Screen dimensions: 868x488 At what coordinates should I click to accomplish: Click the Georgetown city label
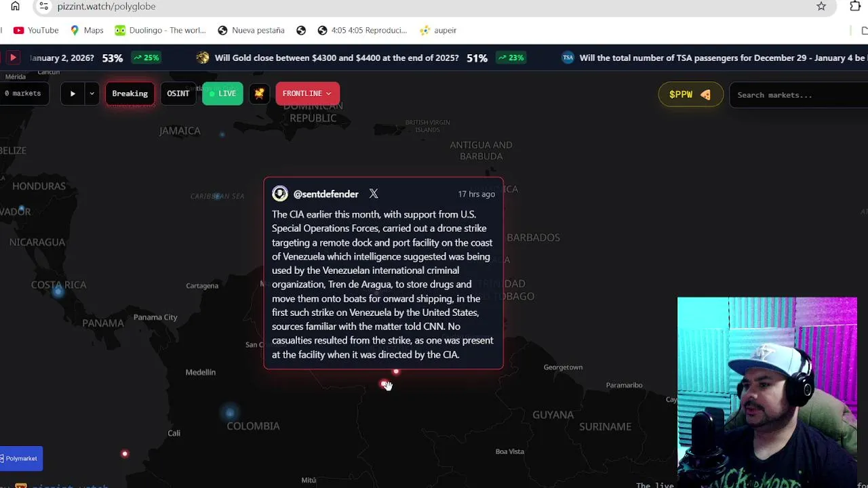coord(563,367)
